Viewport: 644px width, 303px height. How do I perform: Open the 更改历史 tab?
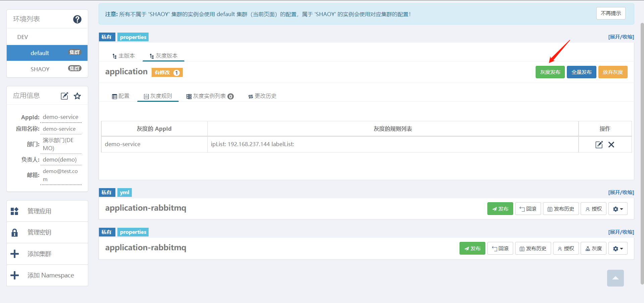tap(262, 96)
